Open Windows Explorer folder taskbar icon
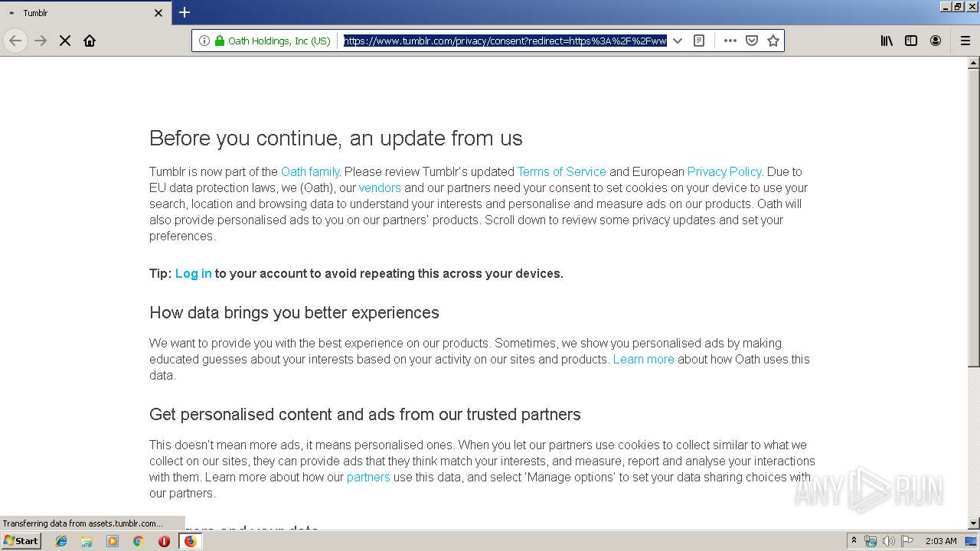Screen dimensions: 980x551 click(x=87, y=541)
